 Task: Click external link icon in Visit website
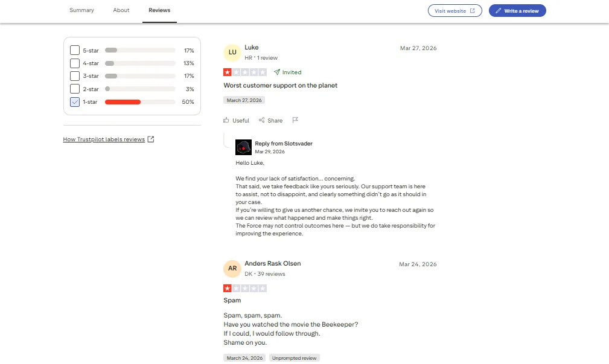pyautogui.click(x=472, y=11)
